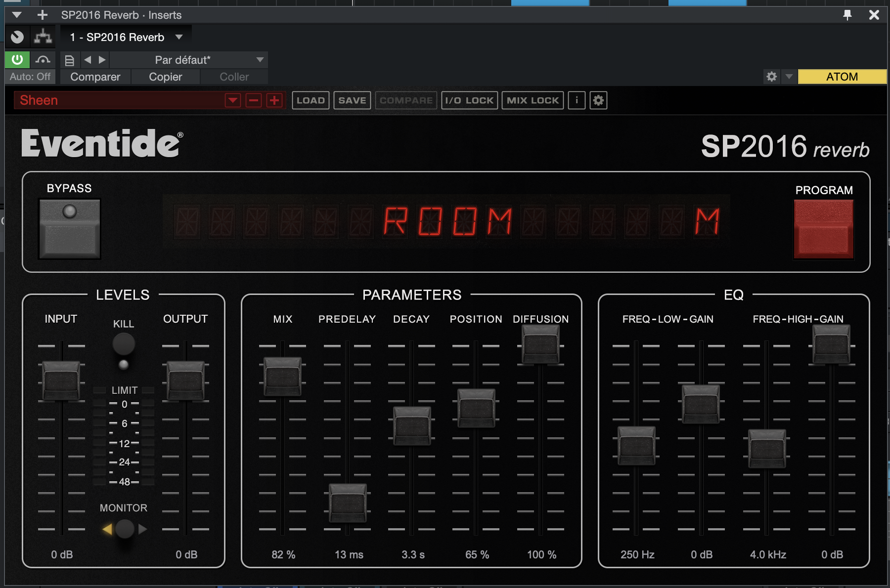Click the PREDELAY fader handle

348,503
